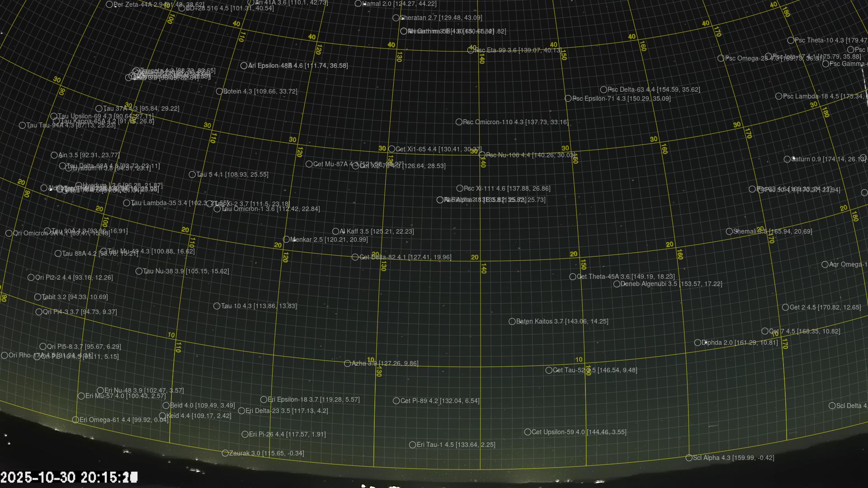
Task: Select the Tau 10 star marker
Action: coord(217,306)
